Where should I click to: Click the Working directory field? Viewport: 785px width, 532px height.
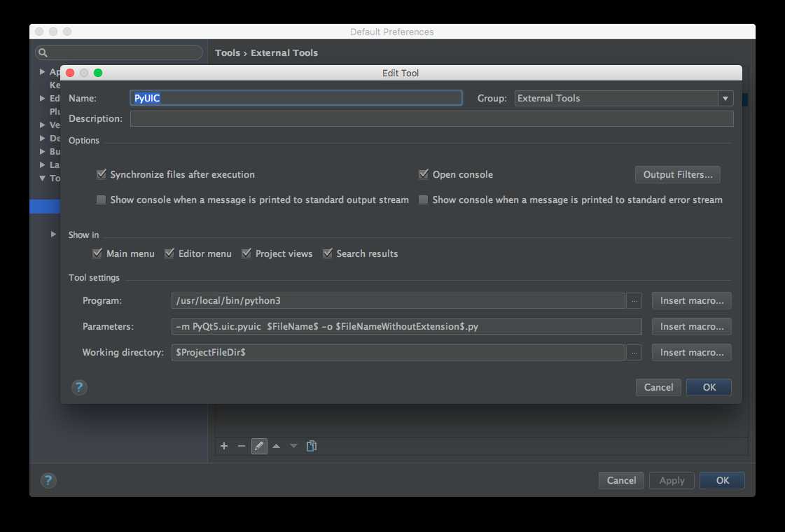398,352
